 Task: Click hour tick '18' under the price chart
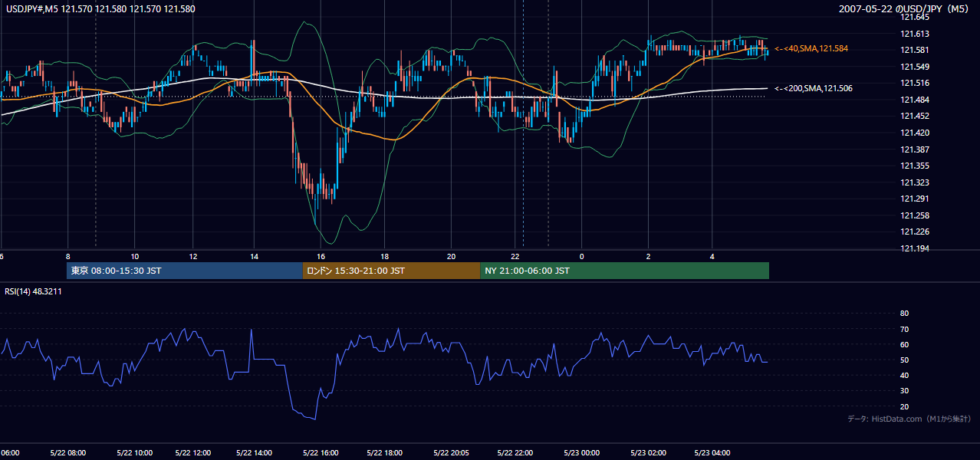point(385,256)
